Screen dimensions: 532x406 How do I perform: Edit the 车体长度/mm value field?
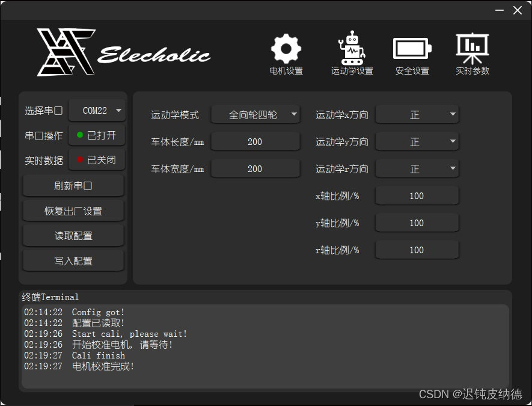pyautogui.click(x=255, y=141)
